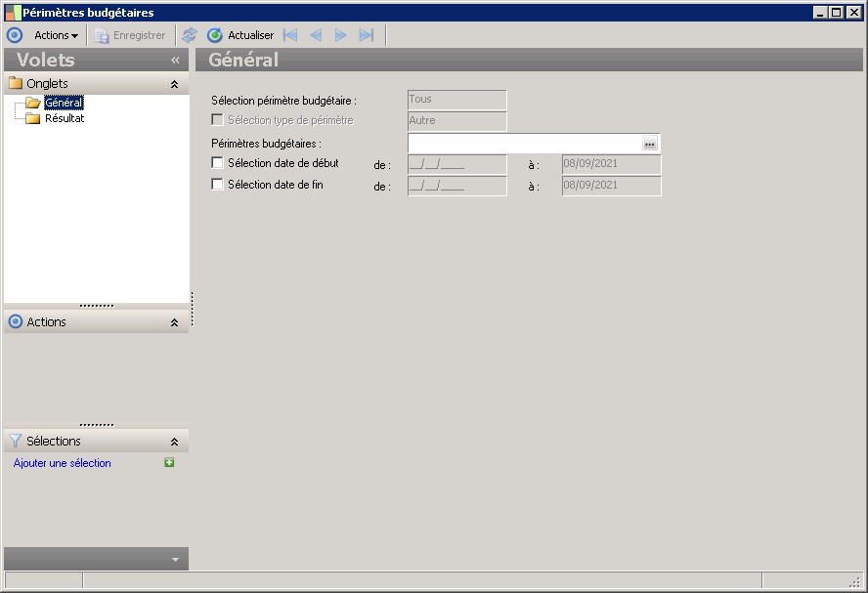Go to next record arrow icon
Image resolution: width=868 pixels, height=593 pixels.
pyautogui.click(x=340, y=35)
